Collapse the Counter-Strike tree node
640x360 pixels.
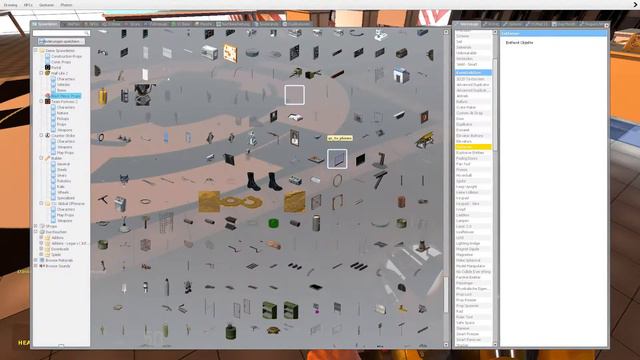(x=41, y=135)
